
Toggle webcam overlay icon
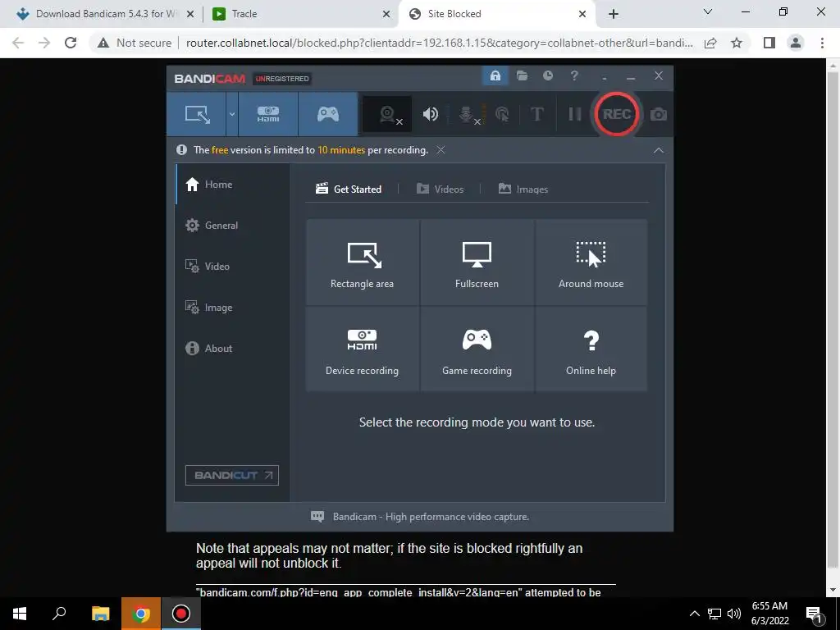pos(387,114)
